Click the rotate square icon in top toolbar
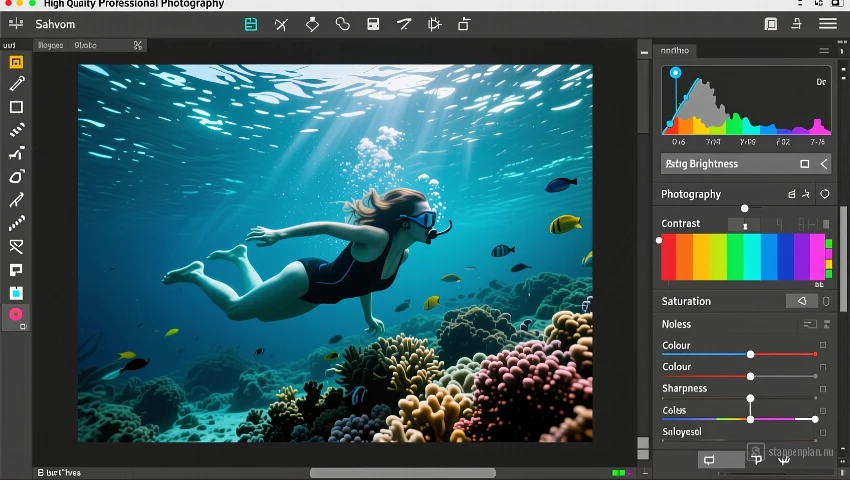This screenshot has height=480, width=850. [464, 24]
